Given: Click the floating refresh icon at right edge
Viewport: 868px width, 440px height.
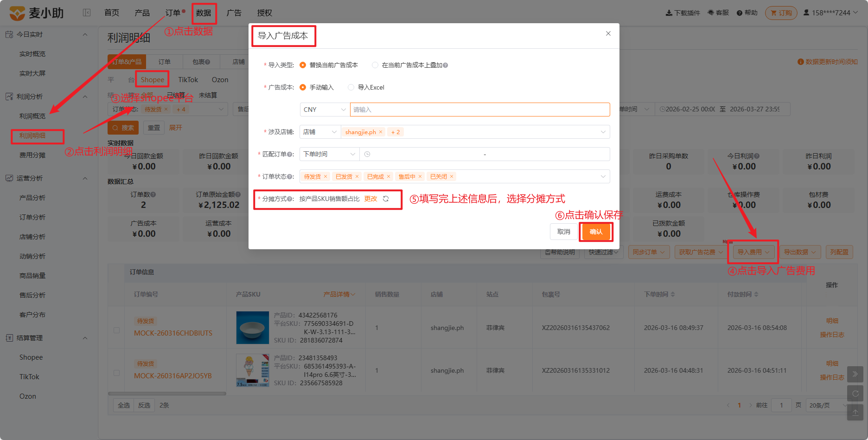Looking at the screenshot, I should coord(855,393).
